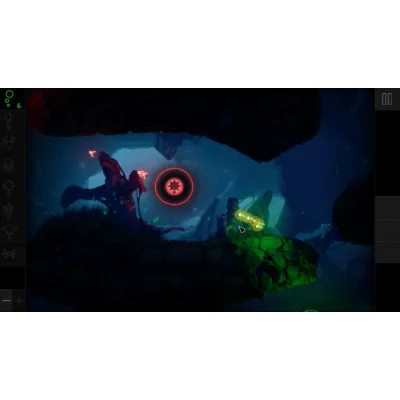Click the minus zoom-out button
Screen dimensions: 400x400
coord(7,300)
